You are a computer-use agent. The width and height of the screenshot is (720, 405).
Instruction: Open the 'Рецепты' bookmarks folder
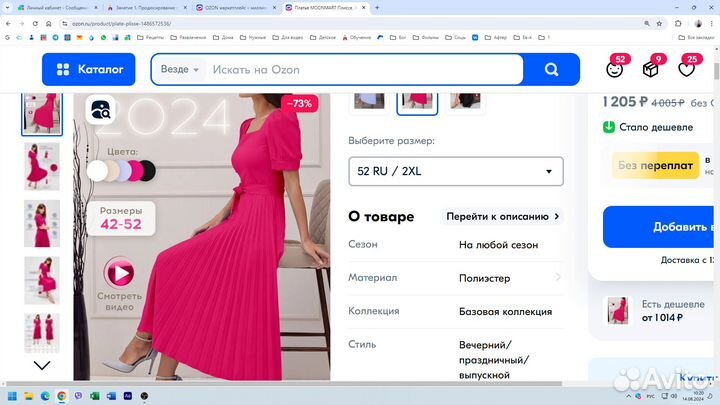151,38
